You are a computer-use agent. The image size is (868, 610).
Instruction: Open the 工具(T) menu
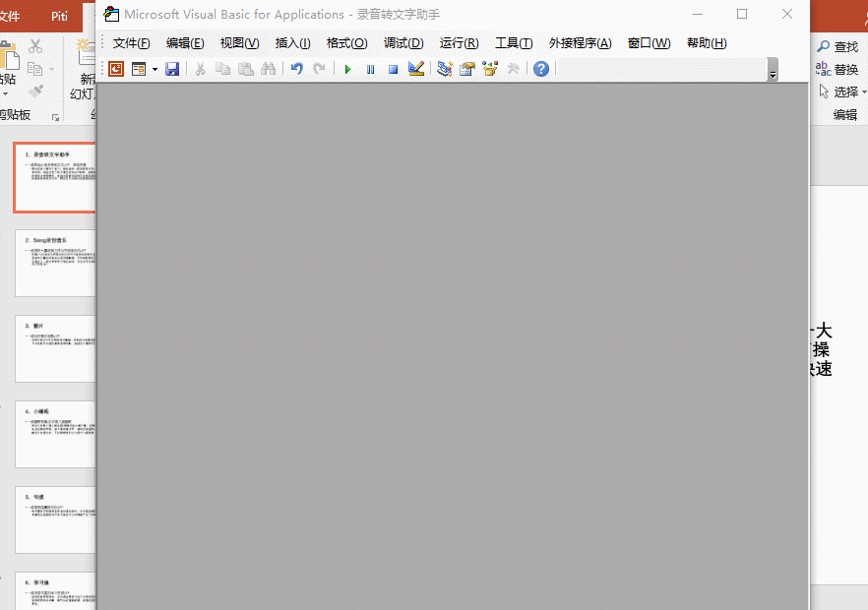click(x=514, y=43)
